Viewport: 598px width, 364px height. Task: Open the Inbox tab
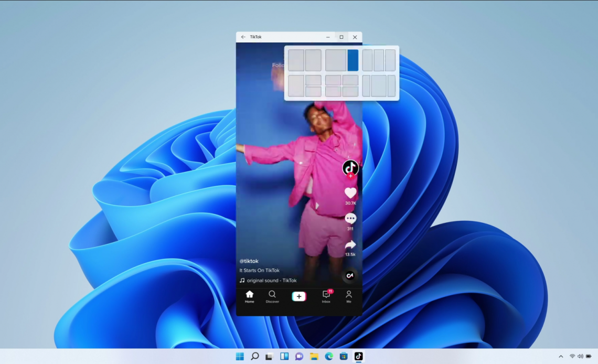tap(326, 296)
